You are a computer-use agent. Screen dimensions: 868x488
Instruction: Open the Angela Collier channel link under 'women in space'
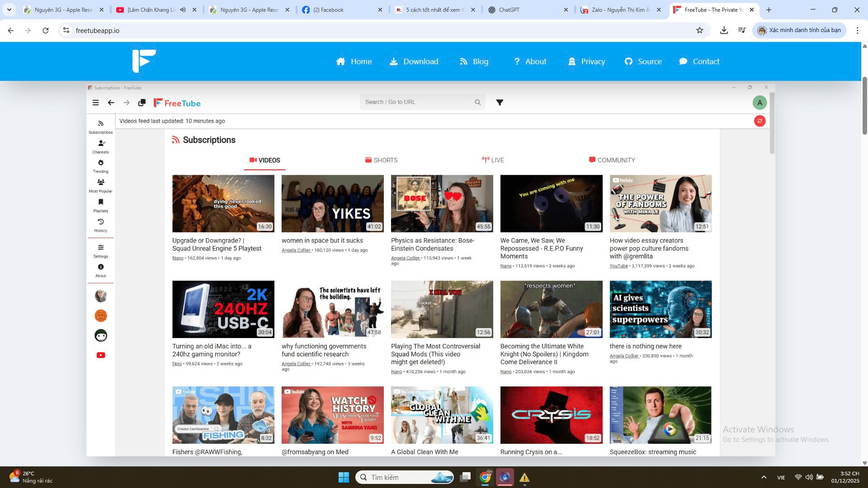point(296,250)
